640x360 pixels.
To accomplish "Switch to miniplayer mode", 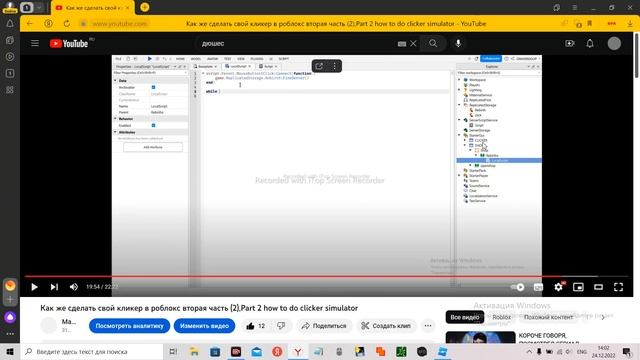I will pos(578,287).
